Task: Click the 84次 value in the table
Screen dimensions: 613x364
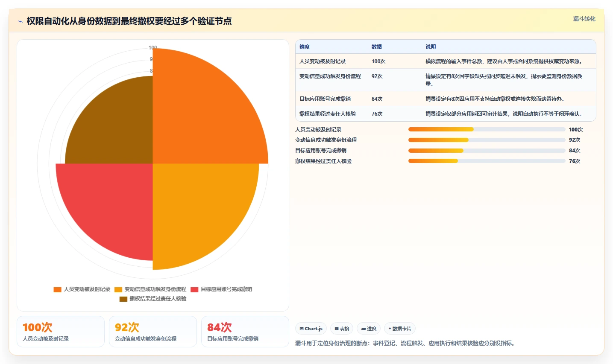Action: 377,99
